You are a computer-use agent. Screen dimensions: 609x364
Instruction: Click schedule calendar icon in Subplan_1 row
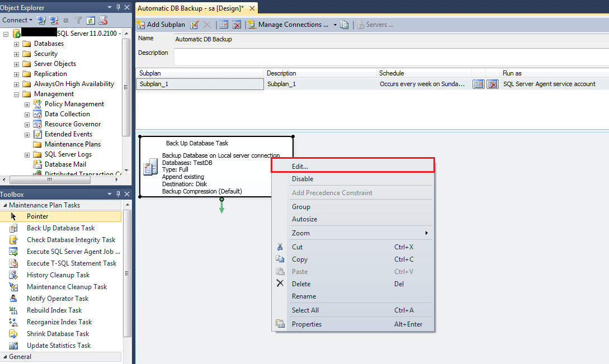tap(478, 84)
